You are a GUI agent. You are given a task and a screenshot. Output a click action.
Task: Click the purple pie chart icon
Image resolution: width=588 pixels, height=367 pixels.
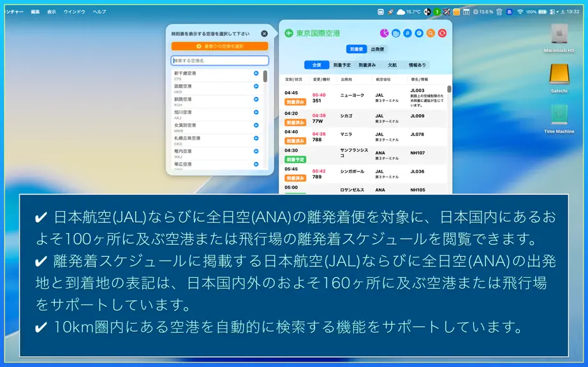[x=384, y=33]
